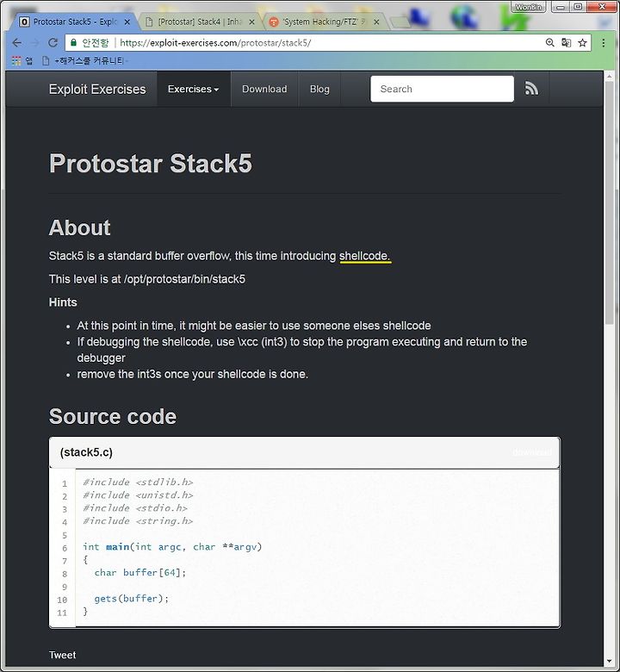Expand the Exercises dropdown menu

[x=193, y=89]
